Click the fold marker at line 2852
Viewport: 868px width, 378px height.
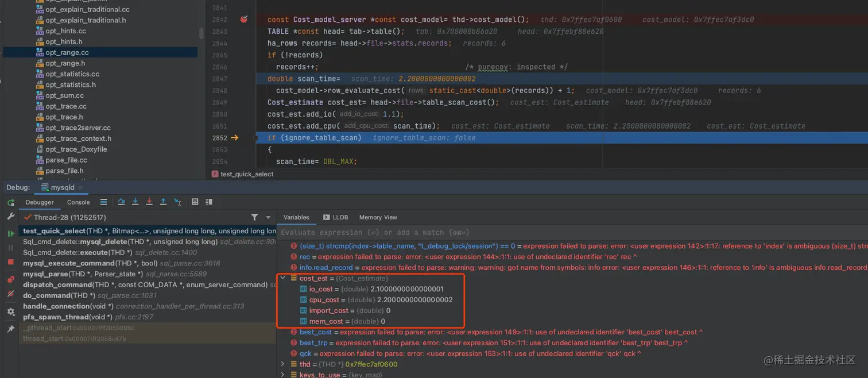pyautogui.click(x=255, y=138)
